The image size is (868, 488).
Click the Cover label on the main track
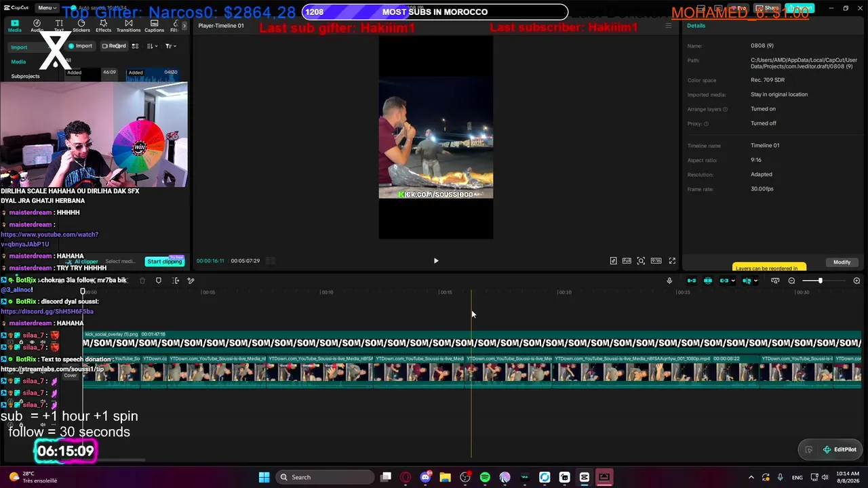71,375
